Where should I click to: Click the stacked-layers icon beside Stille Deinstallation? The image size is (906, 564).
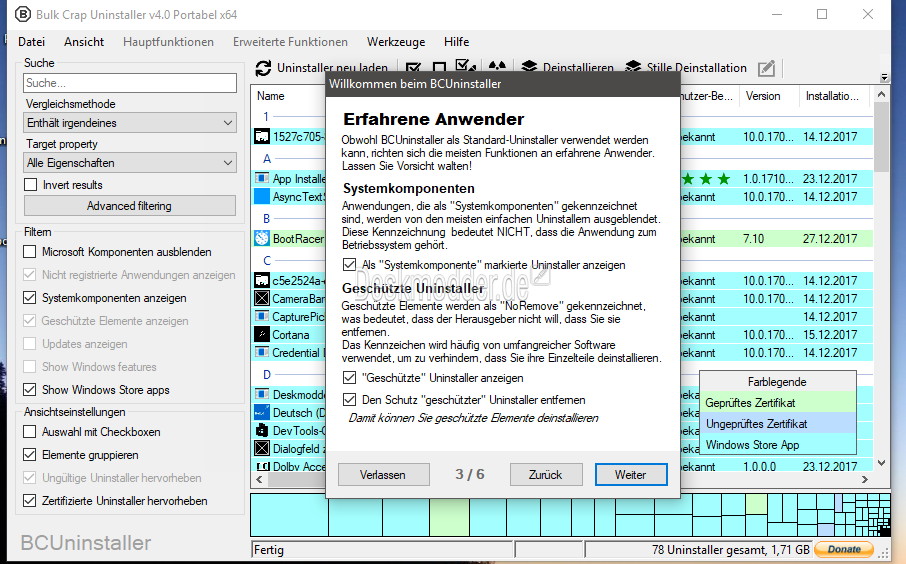633,68
